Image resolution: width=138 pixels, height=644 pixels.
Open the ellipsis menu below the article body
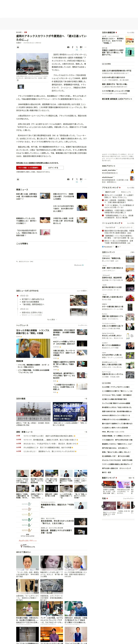(x=85, y=179)
